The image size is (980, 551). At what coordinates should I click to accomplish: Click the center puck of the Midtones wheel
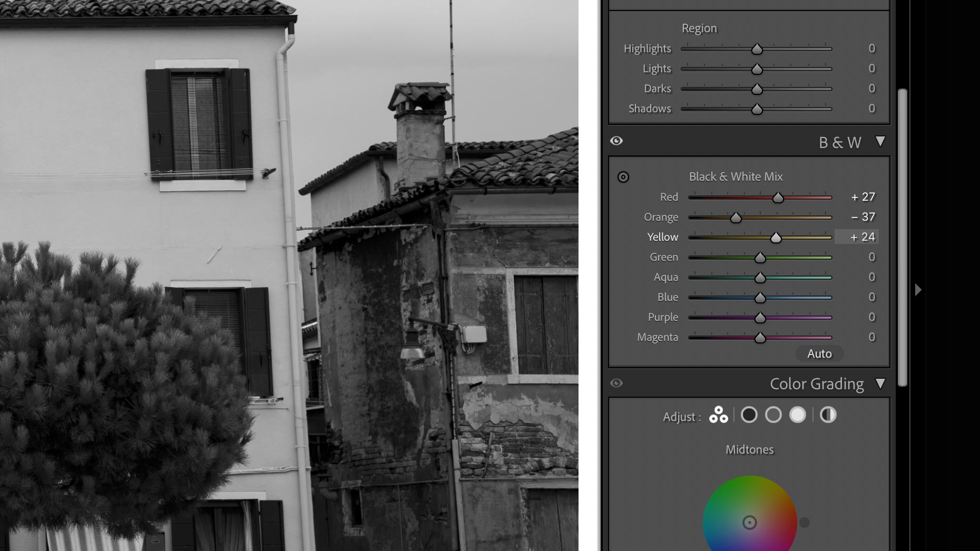click(750, 523)
